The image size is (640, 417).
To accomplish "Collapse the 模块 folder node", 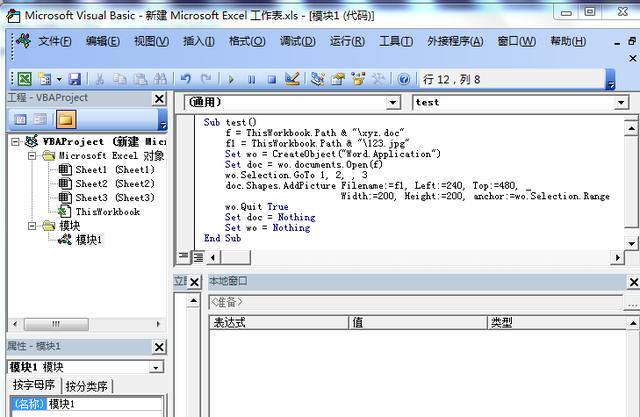I will coord(32,225).
